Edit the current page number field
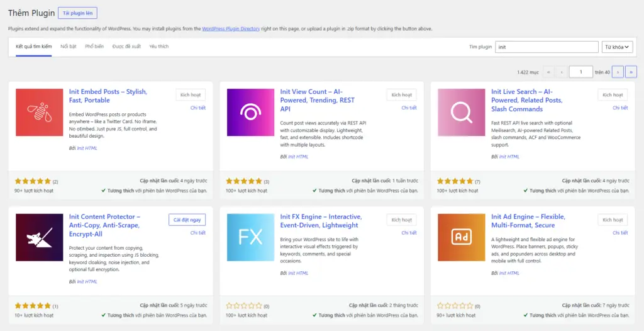 580,72
